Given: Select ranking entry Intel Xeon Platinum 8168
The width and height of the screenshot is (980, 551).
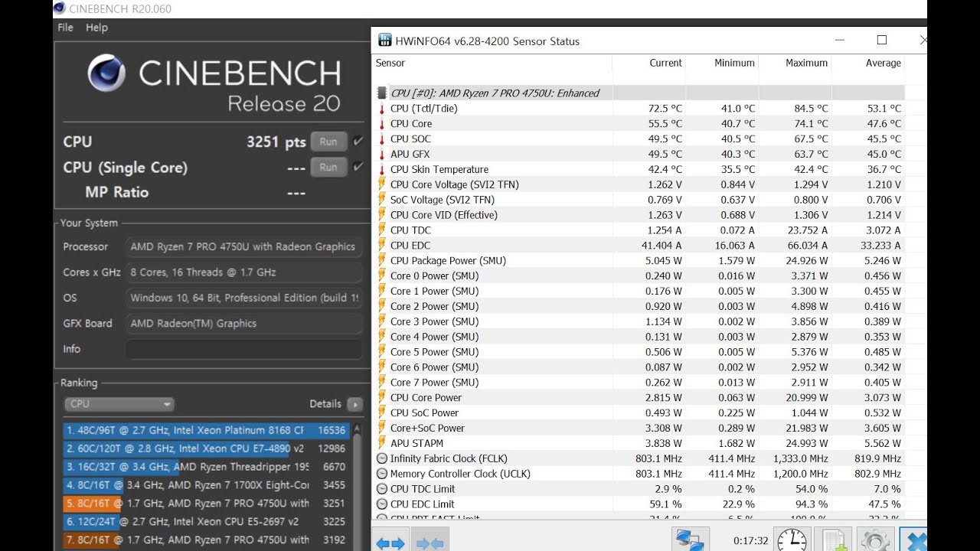Looking at the screenshot, I should pos(206,430).
